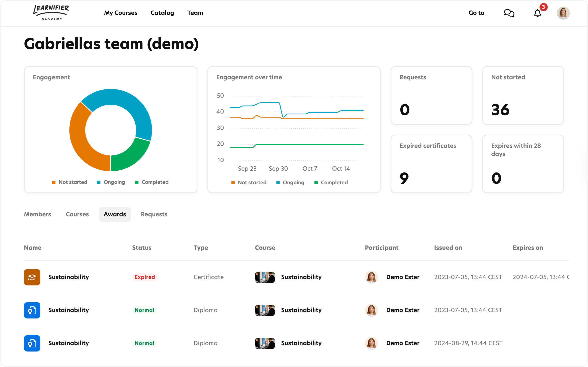
Task: Go to My Courses
Action: point(121,13)
